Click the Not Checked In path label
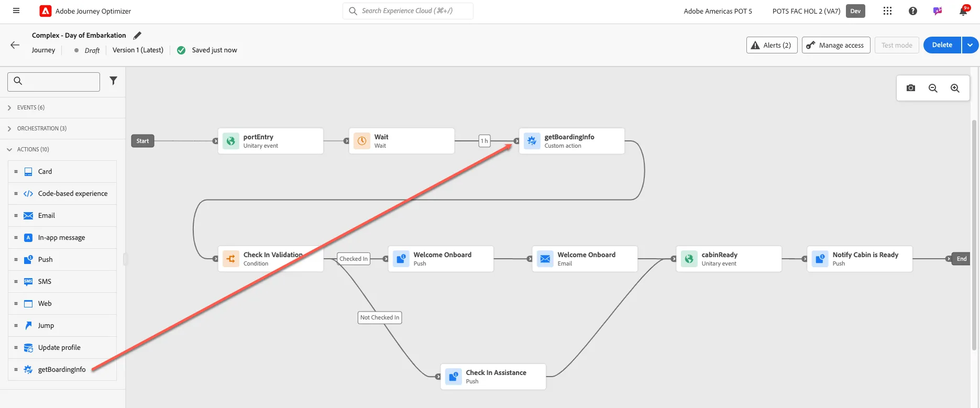The image size is (980, 408). pos(380,317)
